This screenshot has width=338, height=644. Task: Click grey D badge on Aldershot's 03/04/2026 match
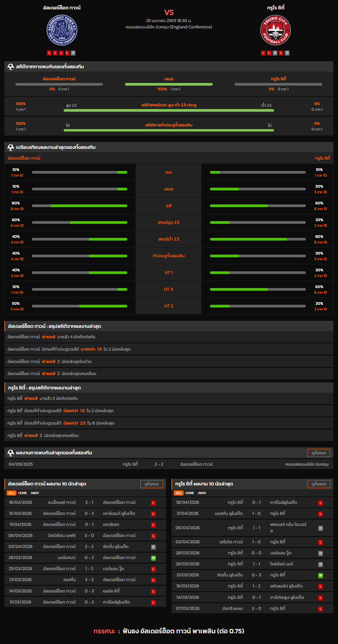(x=153, y=547)
